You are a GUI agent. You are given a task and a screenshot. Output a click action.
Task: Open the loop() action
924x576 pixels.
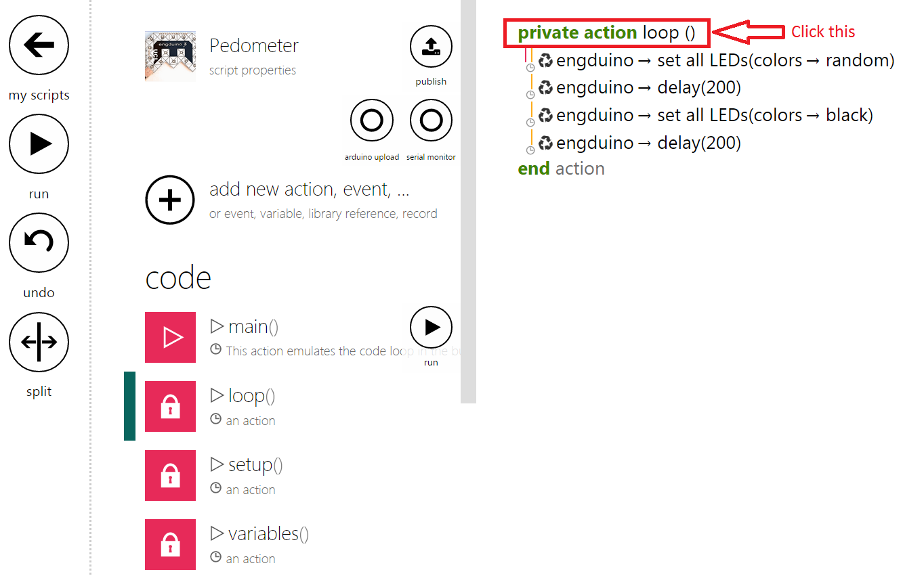302,406
